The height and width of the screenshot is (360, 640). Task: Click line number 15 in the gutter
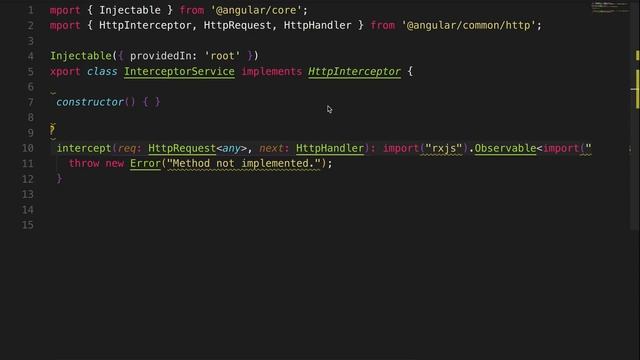coord(28,225)
